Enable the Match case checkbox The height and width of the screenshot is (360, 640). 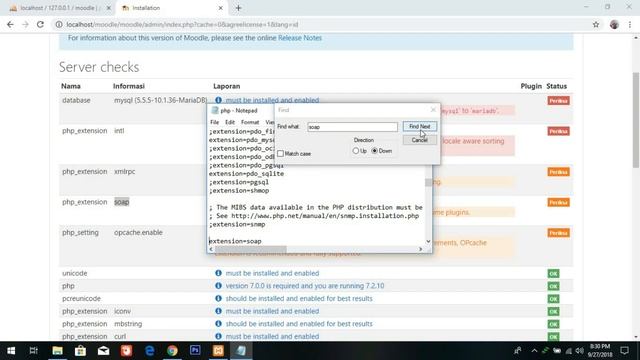(280, 153)
